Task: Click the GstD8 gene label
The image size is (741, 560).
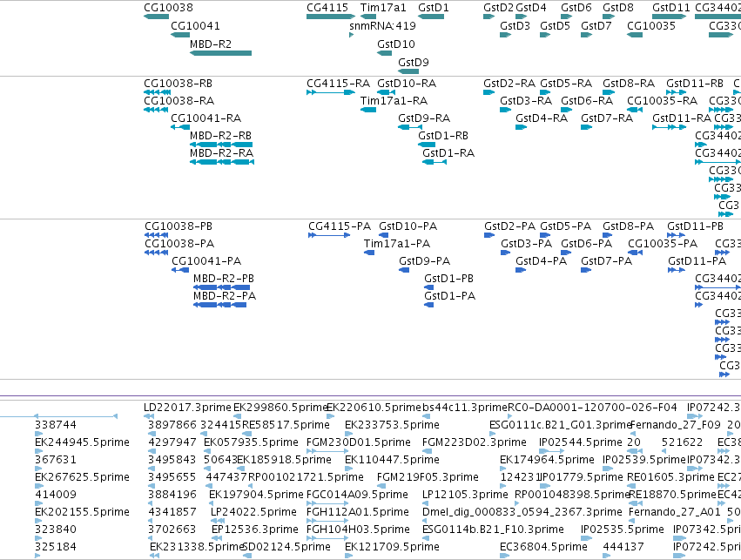Action: (618, 8)
